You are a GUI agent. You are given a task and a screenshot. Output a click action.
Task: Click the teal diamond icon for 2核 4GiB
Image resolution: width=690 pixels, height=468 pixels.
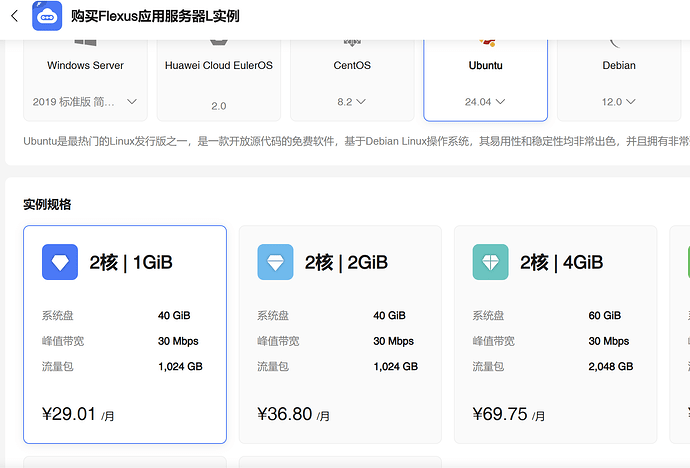pos(490,262)
